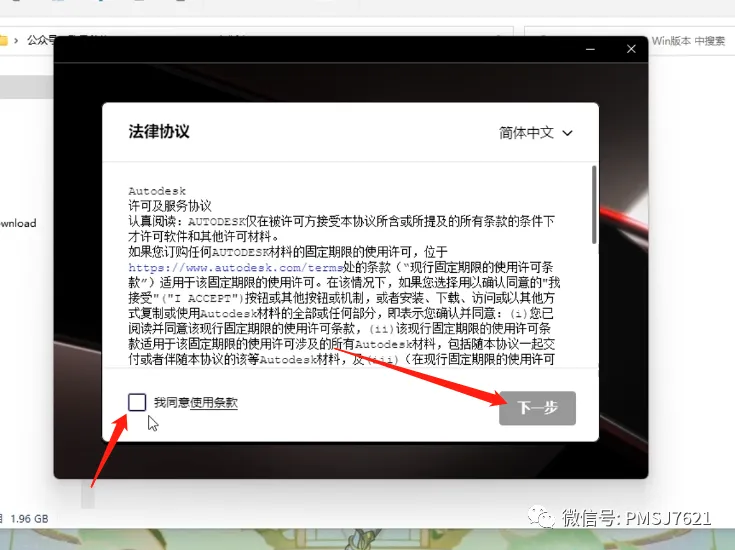This screenshot has height=550, width=735.
Task: Open the autodesk.com/terms hyperlink
Action: (236, 268)
